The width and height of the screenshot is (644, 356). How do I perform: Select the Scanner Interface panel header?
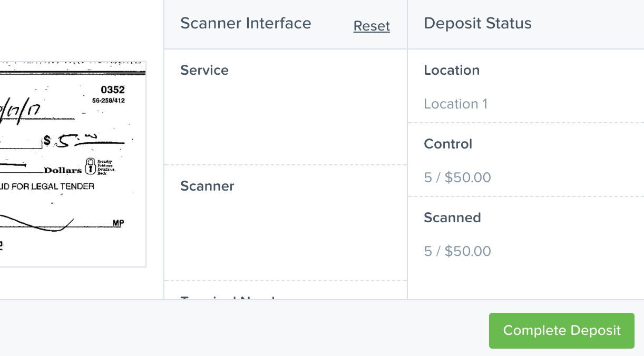246,23
